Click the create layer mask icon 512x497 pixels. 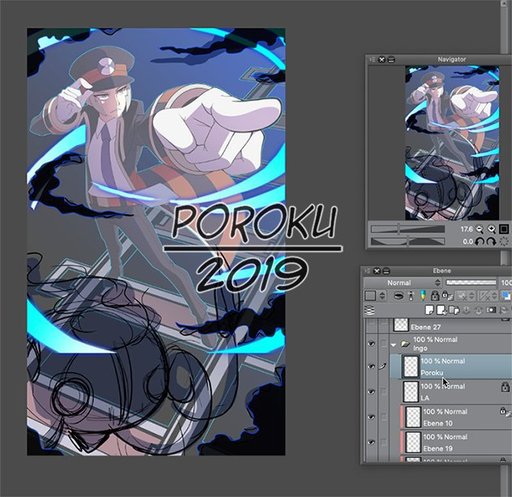[x=491, y=310]
